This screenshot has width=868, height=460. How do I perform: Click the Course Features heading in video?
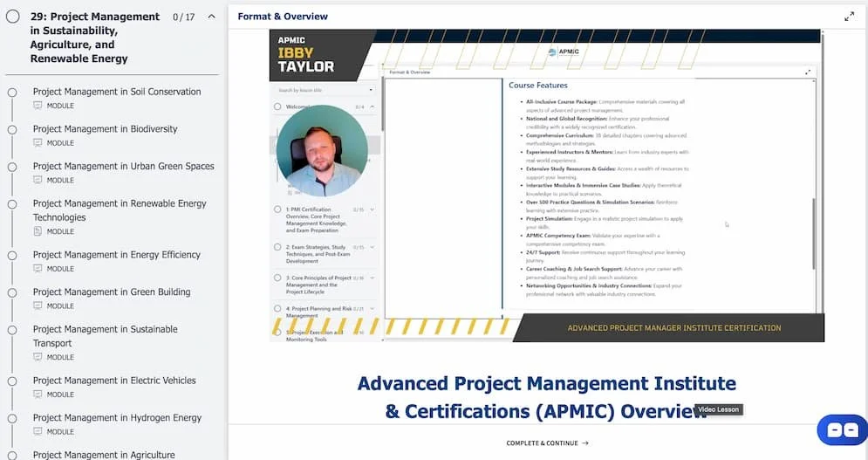pyautogui.click(x=538, y=86)
